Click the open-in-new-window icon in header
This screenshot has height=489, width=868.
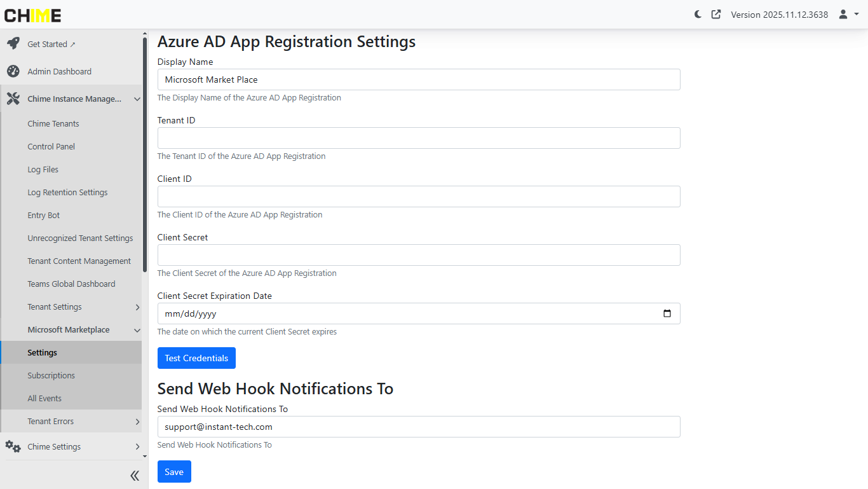[716, 14]
